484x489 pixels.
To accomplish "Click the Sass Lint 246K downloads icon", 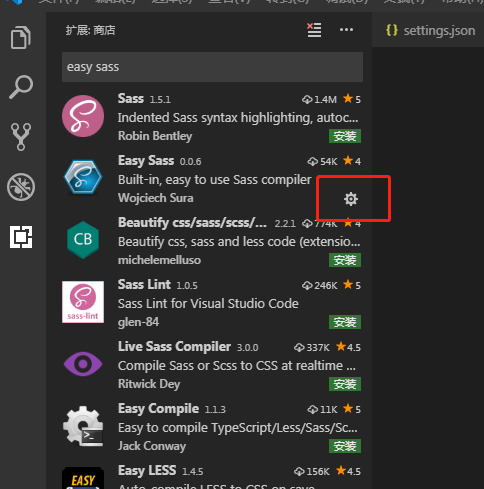I will 307,286.
